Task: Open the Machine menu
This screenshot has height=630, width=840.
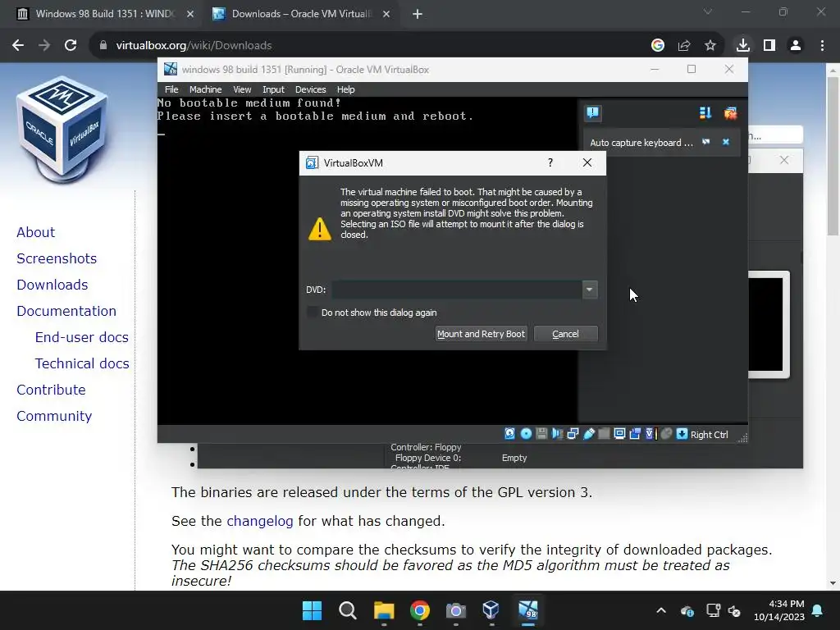Action: tap(205, 89)
